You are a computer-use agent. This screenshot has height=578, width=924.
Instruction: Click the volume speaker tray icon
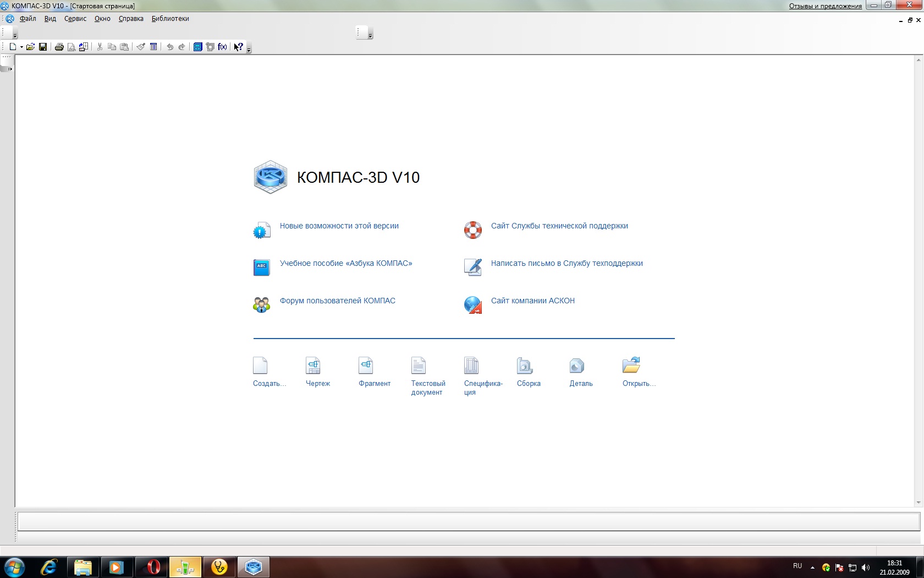(x=866, y=568)
